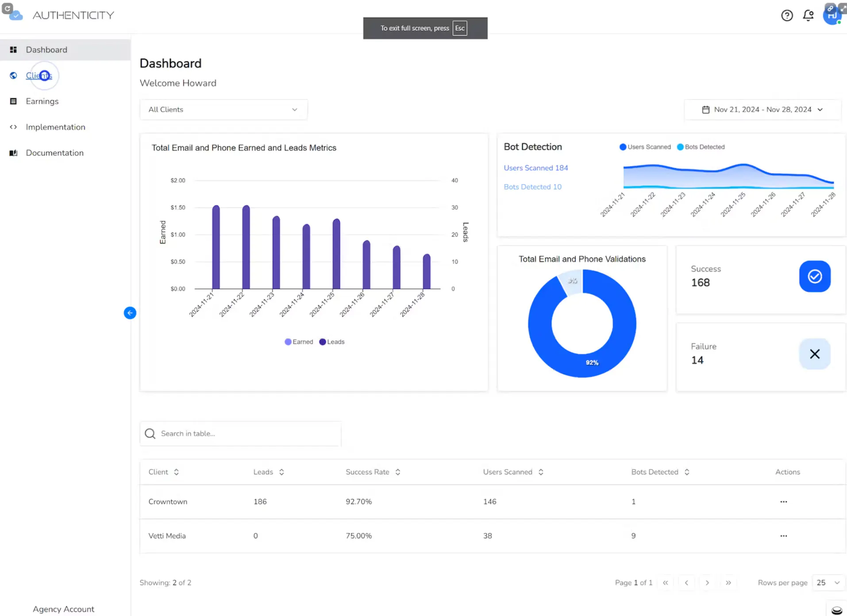Open the Nov 21 - Nov 28 date range picker
Screen dimensions: 847x616
coord(762,109)
